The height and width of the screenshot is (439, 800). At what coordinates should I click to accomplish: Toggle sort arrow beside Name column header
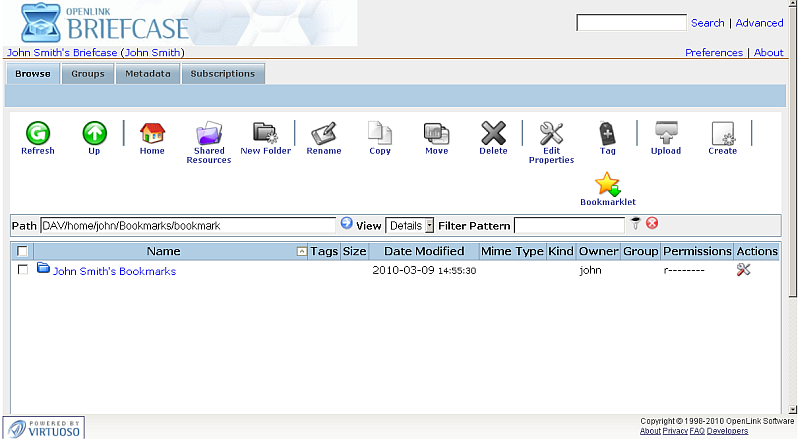click(x=302, y=252)
